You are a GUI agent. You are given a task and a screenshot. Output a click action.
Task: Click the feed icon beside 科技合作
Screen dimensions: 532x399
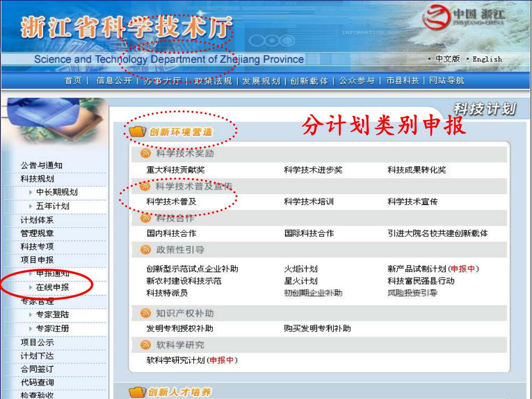click(145, 218)
